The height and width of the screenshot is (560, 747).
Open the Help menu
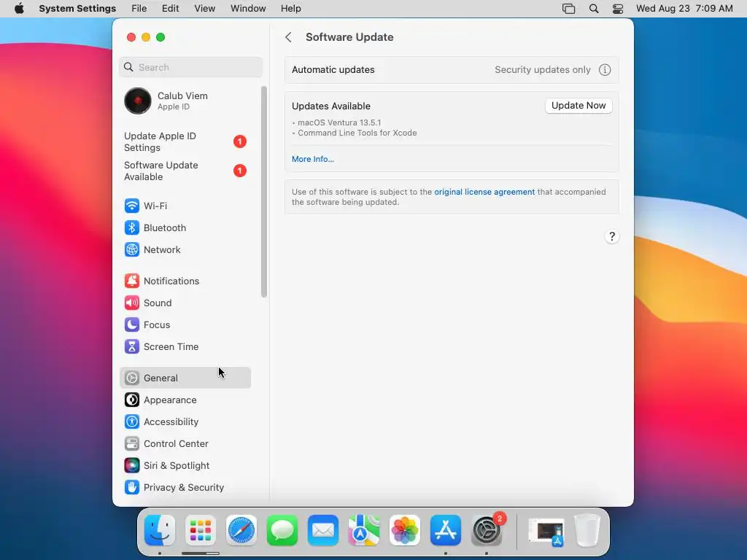(290, 9)
